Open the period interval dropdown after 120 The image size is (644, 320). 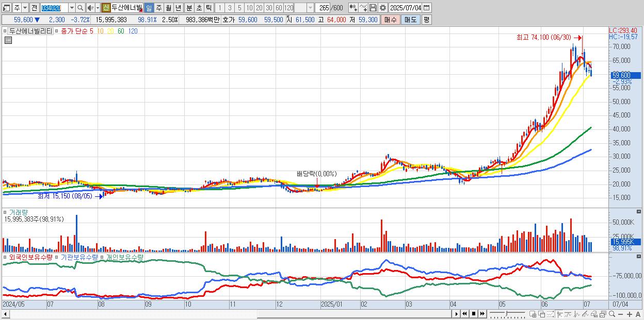[x=310, y=8]
